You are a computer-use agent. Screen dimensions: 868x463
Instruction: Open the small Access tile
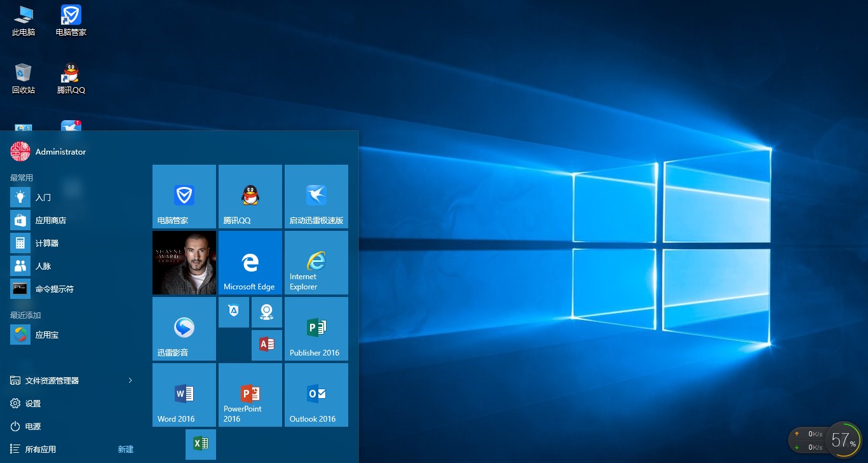267,345
